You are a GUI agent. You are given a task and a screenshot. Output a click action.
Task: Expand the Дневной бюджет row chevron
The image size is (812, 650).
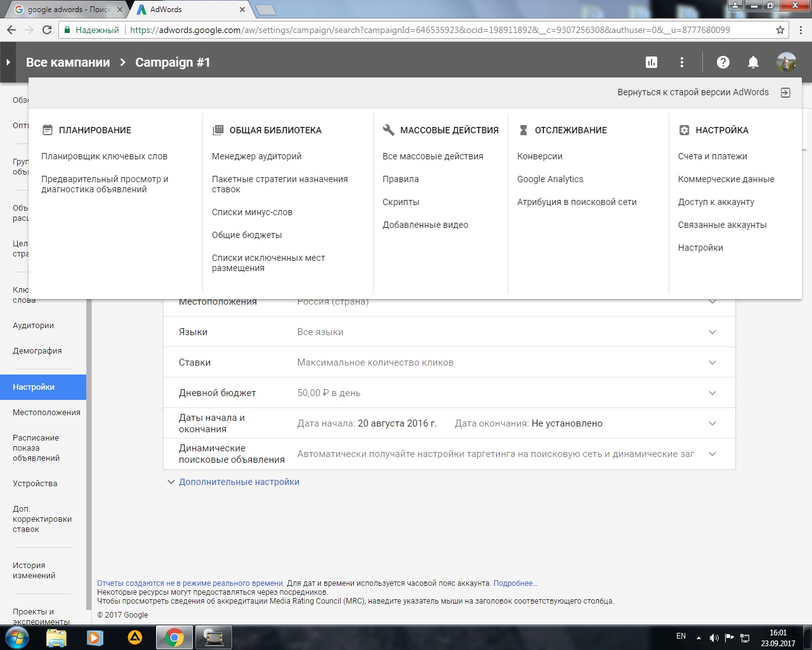pos(712,393)
